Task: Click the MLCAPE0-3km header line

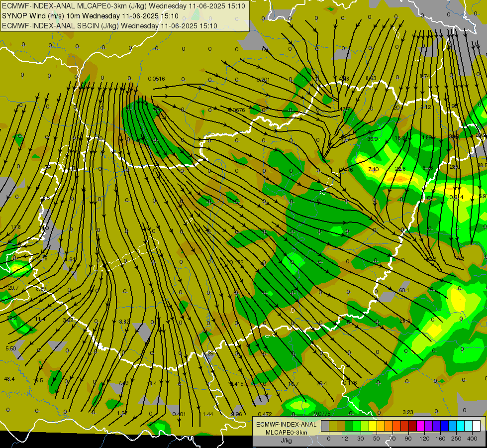Action: [123, 6]
